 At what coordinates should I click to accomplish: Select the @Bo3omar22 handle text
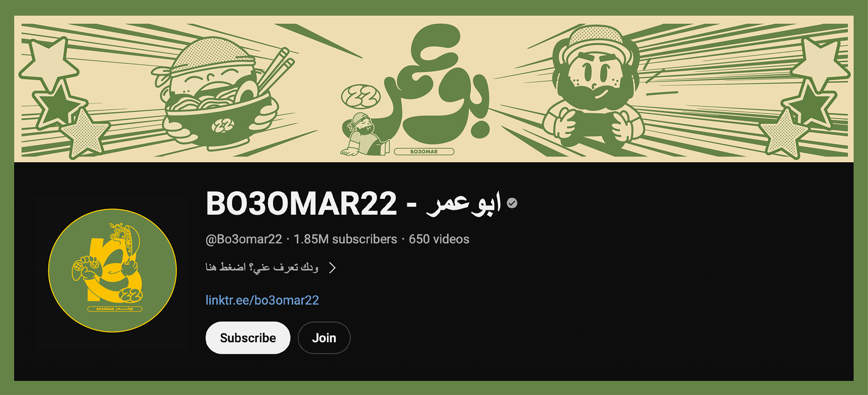coord(244,239)
